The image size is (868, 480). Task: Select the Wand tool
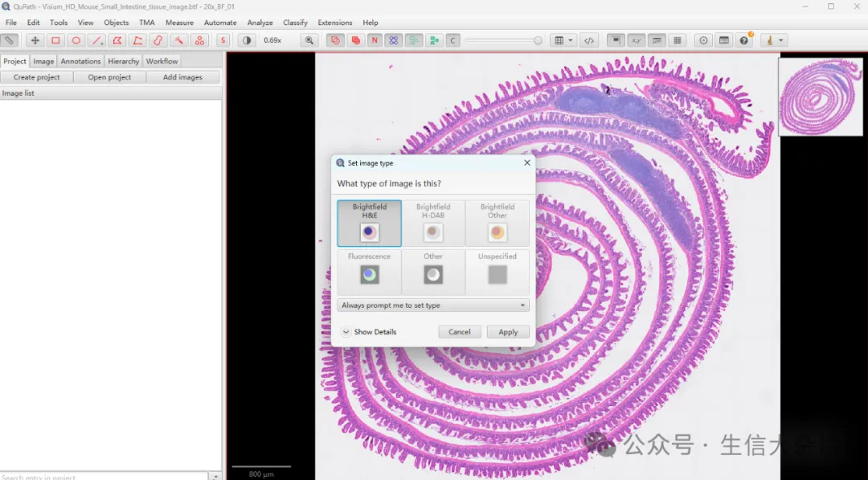tap(178, 40)
